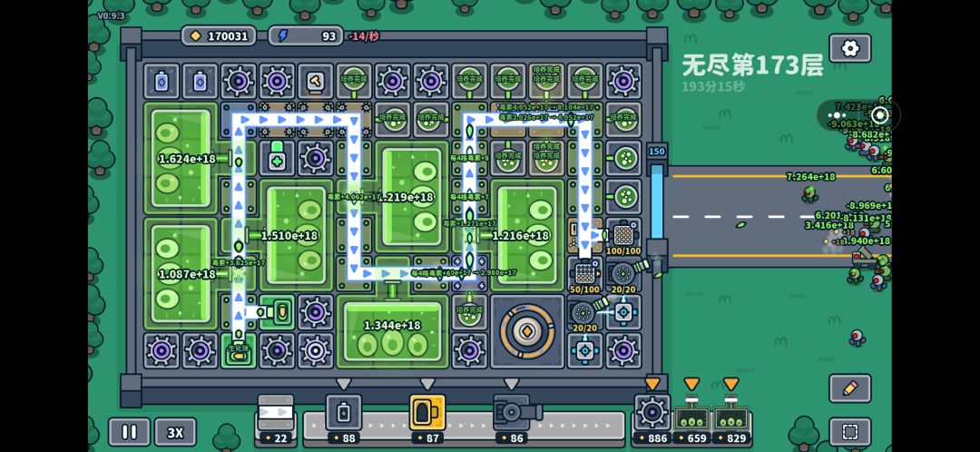
Task: Click the V0.9.3 version label
Action: coord(111,15)
